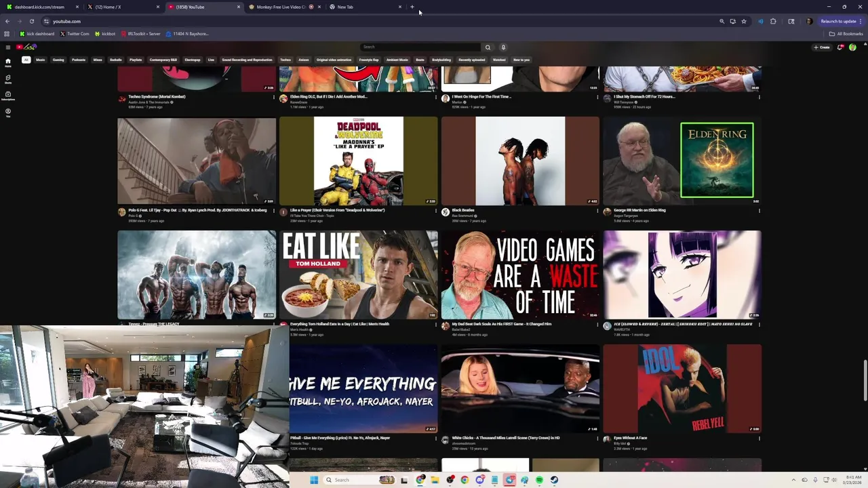Screen dimensions: 868x488
Task: Click the page vertical scrollbar thumb
Action: click(865, 382)
